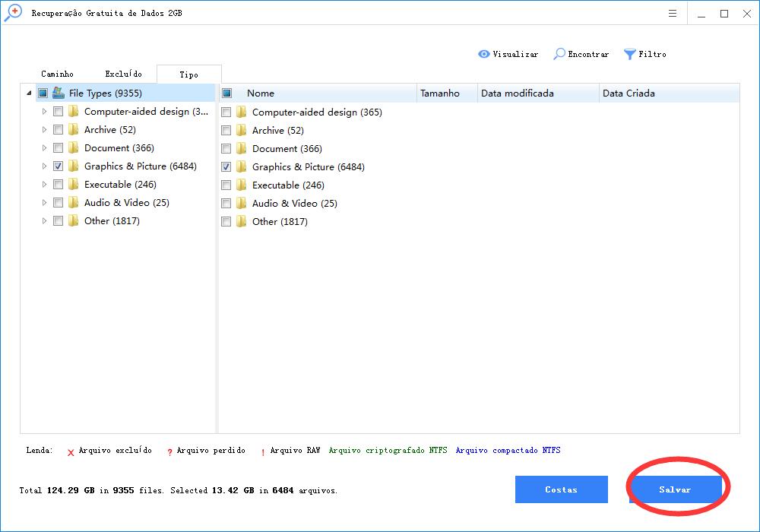
Task: Click Executable folder icon in left tree
Action: (74, 184)
